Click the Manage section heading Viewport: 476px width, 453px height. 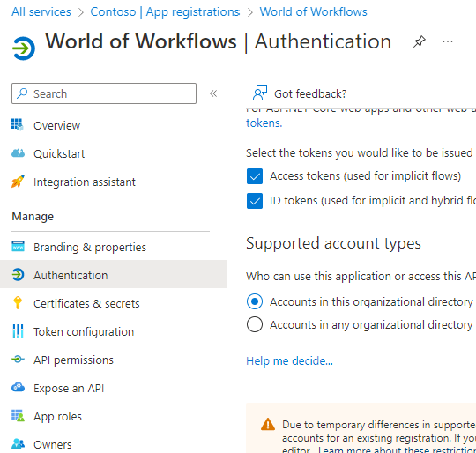[33, 216]
